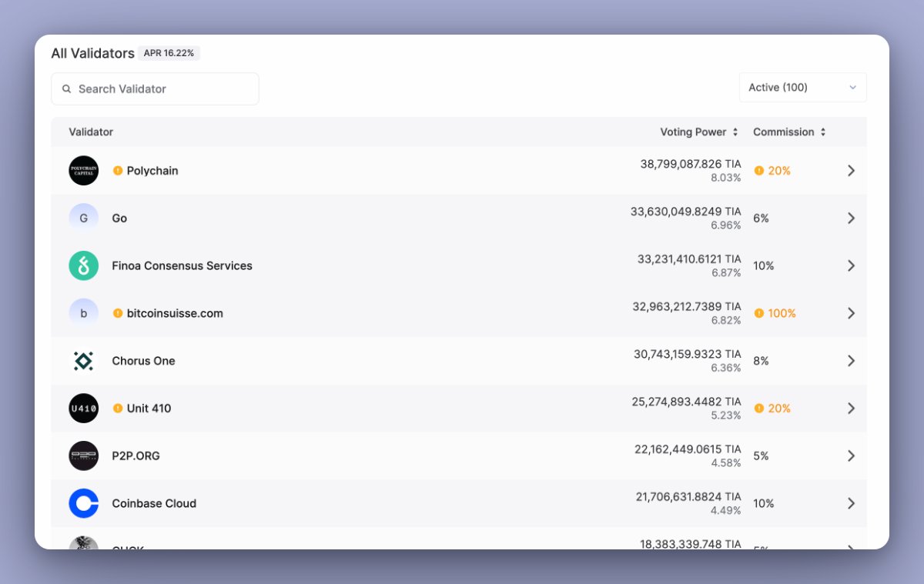The height and width of the screenshot is (584, 924).
Task: Click the Finoa Consensus Services logo
Action: click(83, 265)
